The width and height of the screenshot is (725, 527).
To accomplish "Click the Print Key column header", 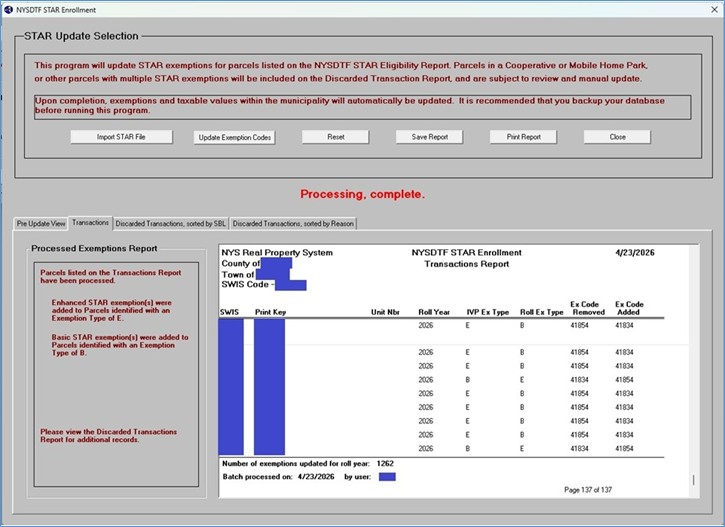I will 270,312.
